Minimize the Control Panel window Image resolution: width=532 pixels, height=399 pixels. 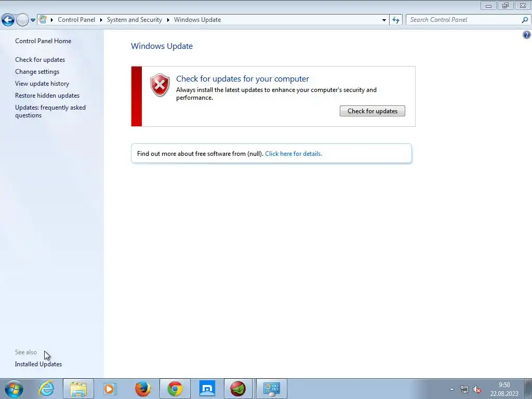pyautogui.click(x=488, y=5)
